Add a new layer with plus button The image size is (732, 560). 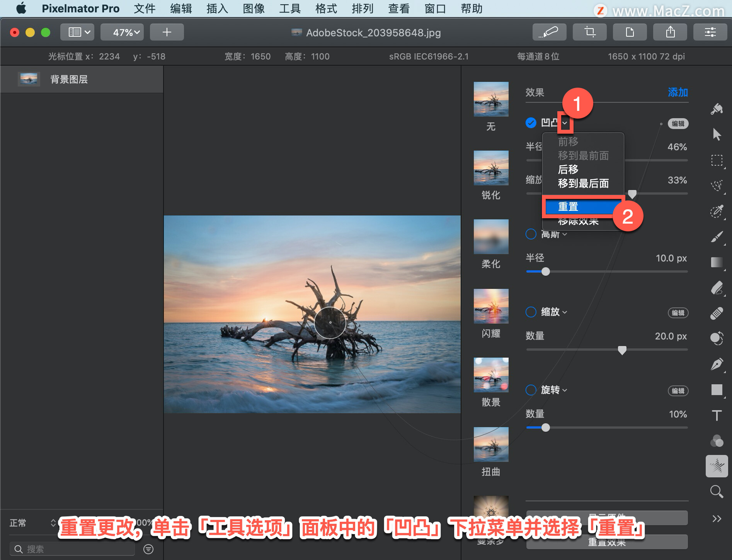[167, 32]
